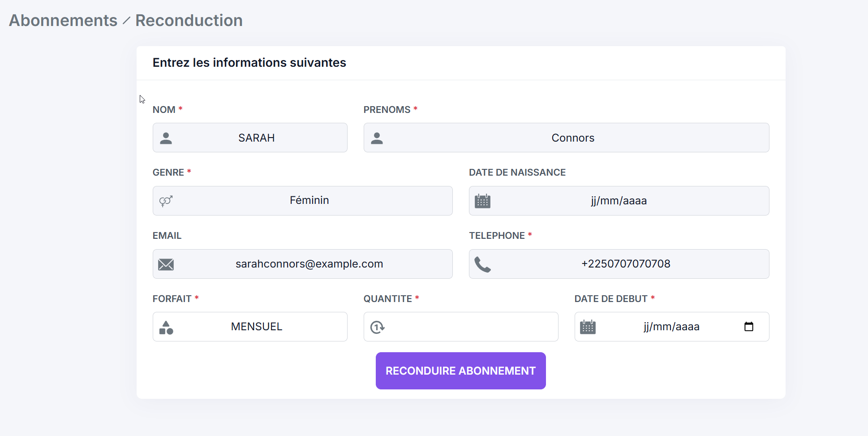Click Reconduction in the breadcrumb
The height and width of the screenshot is (436, 868).
click(189, 21)
